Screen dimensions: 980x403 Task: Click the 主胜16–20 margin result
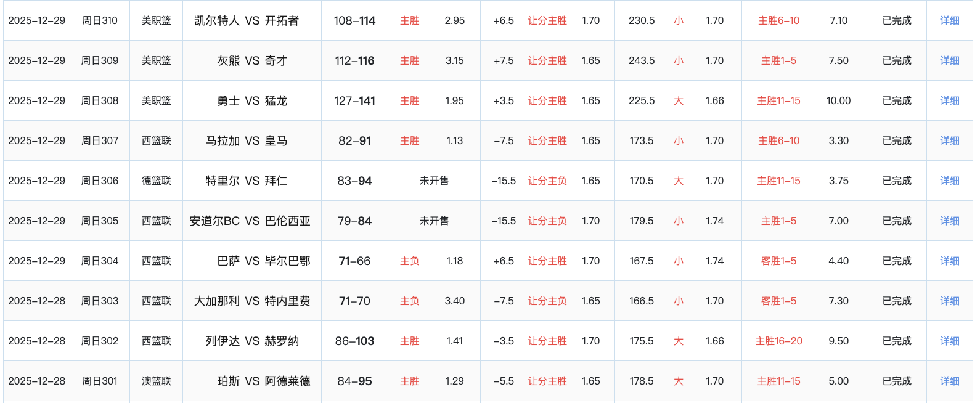point(778,341)
